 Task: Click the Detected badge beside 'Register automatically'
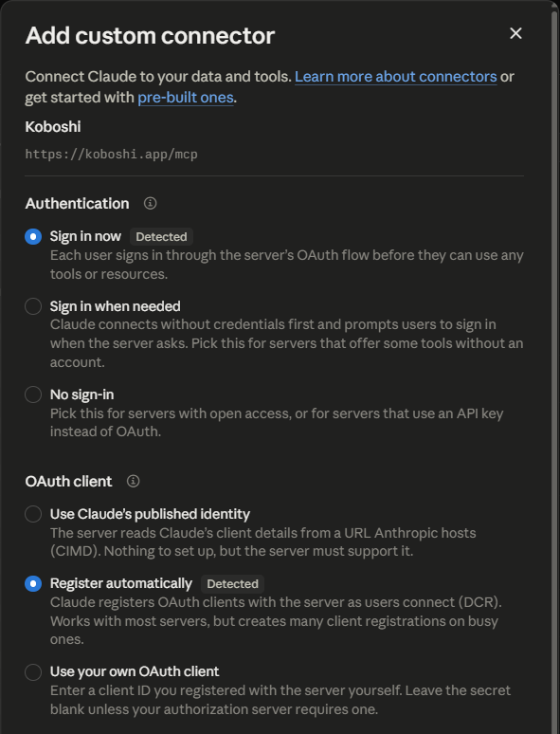point(232,584)
